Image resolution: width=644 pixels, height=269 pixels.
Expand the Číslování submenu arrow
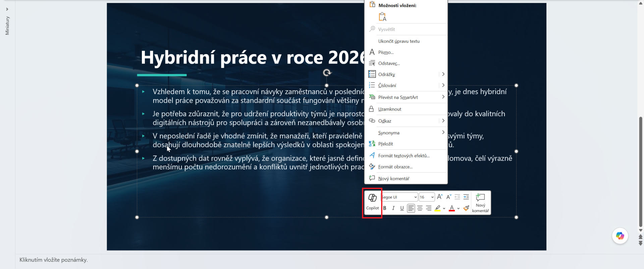pyautogui.click(x=443, y=85)
